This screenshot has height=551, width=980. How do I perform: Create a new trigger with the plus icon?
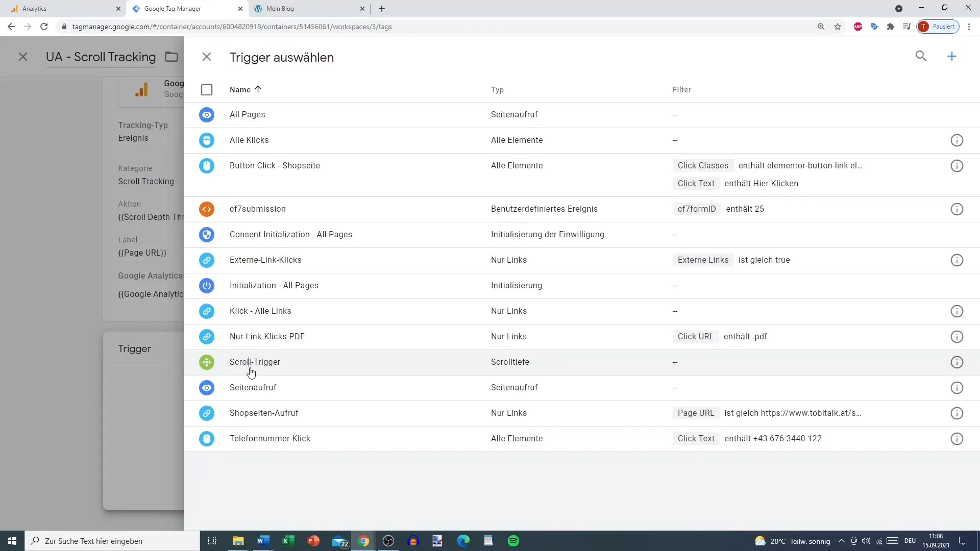pyautogui.click(x=952, y=56)
